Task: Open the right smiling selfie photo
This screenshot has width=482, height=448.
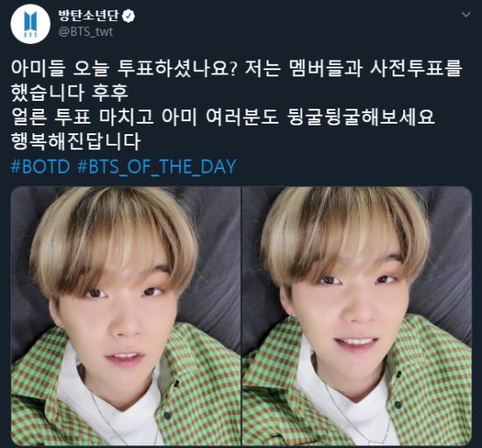Action: [x=357, y=316]
